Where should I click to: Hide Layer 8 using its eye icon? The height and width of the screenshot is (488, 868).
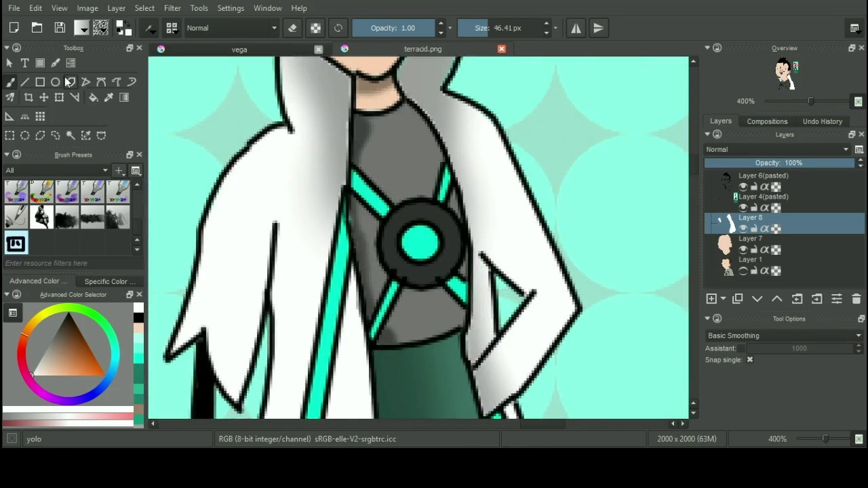click(743, 229)
